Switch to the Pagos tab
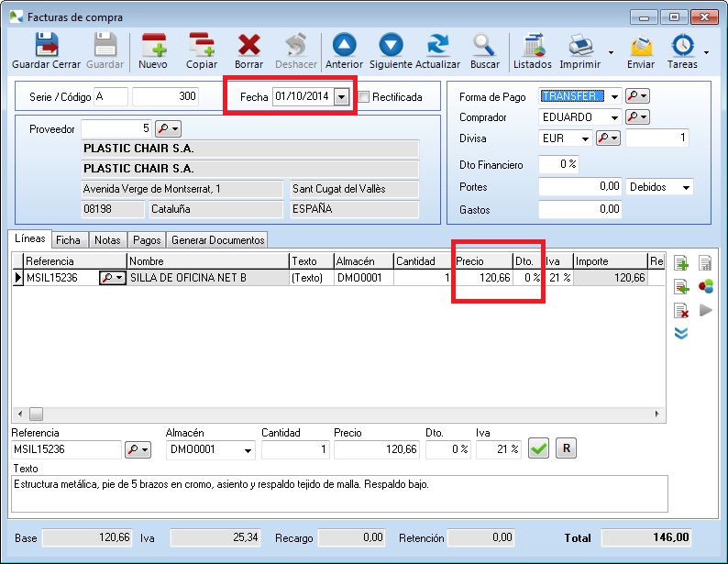 click(146, 240)
